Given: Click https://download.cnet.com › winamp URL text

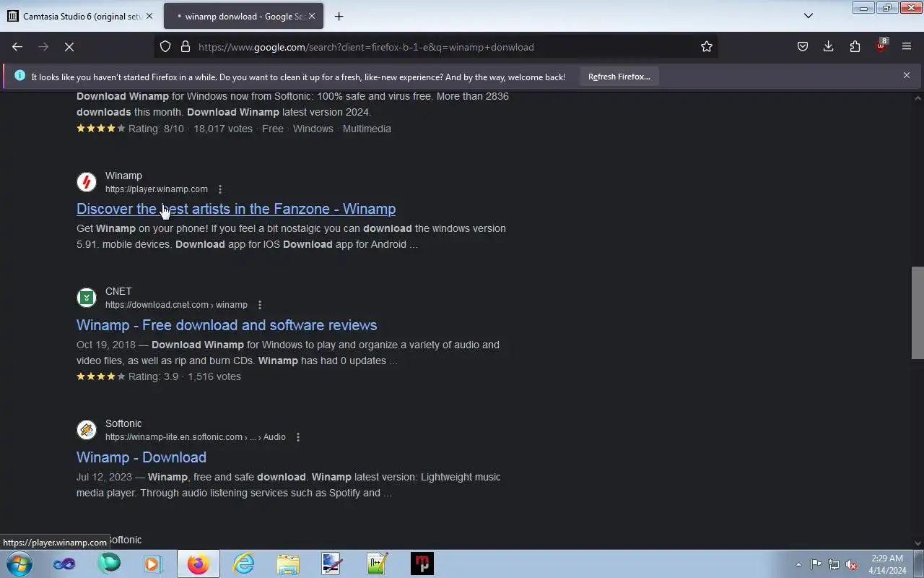Looking at the screenshot, I should tap(176, 305).
